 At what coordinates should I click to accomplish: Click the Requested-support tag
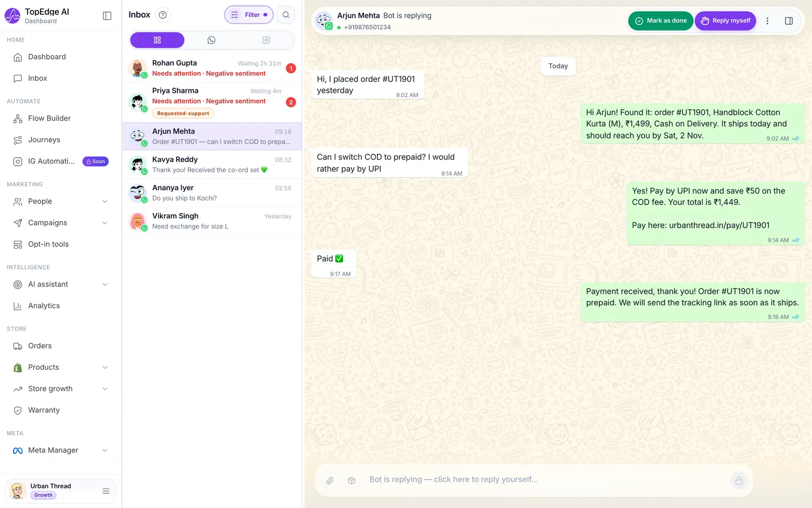(183, 113)
